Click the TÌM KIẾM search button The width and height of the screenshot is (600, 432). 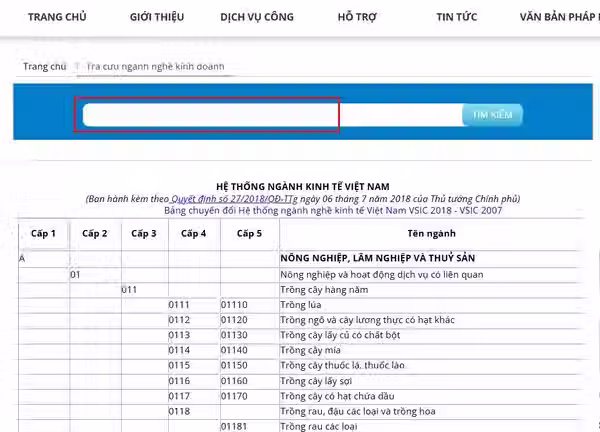(x=492, y=115)
